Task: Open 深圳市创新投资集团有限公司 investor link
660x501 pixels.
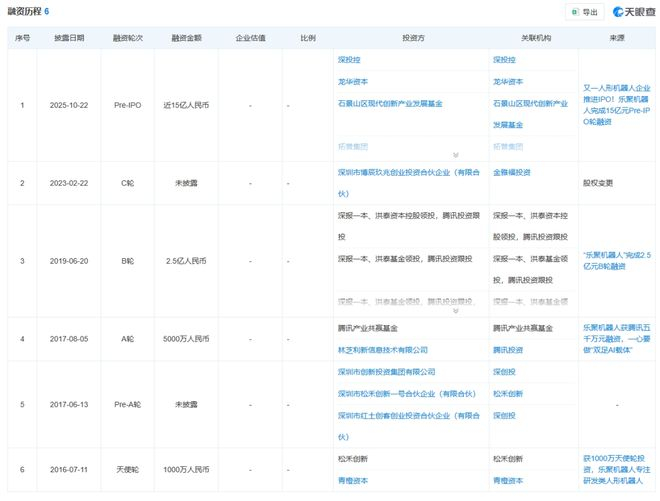Action: tap(386, 372)
